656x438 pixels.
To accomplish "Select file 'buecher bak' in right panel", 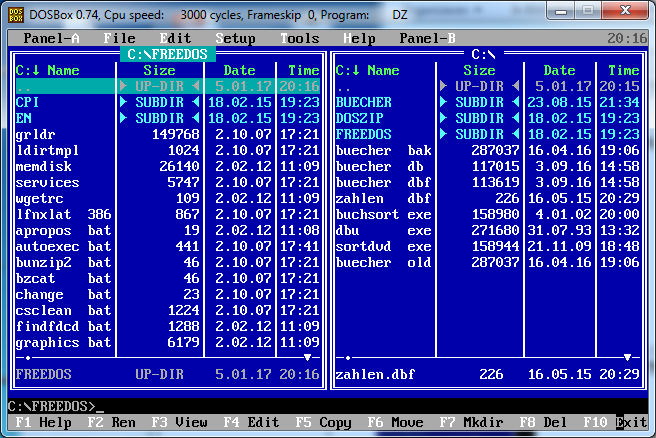I will tap(488, 150).
